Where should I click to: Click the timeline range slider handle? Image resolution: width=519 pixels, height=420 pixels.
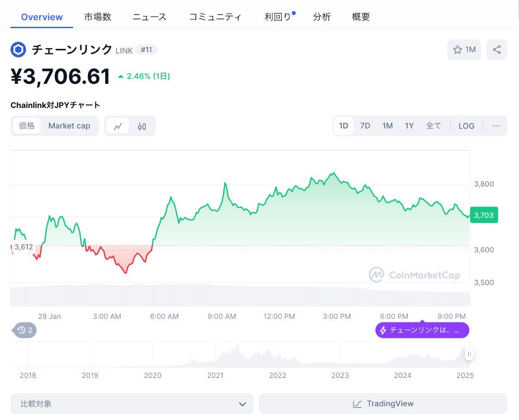tap(469, 355)
